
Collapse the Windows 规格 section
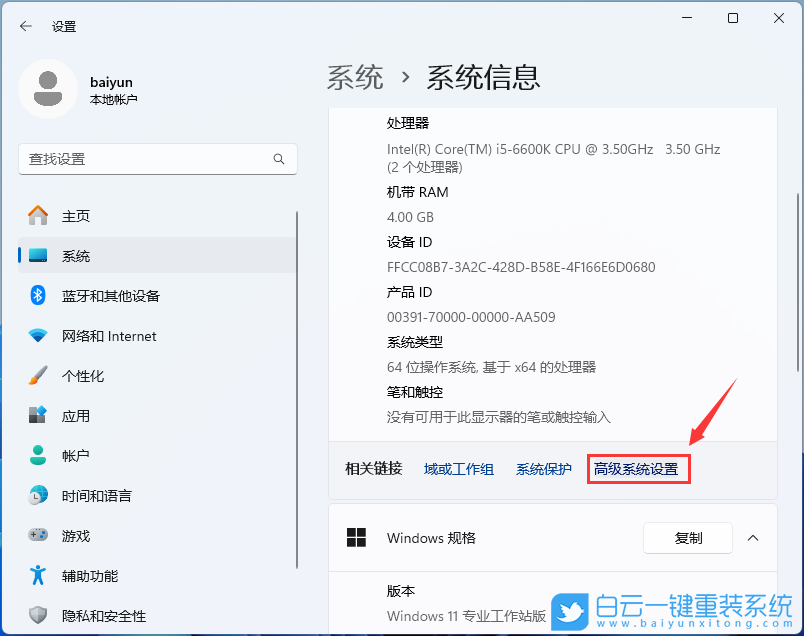[753, 538]
